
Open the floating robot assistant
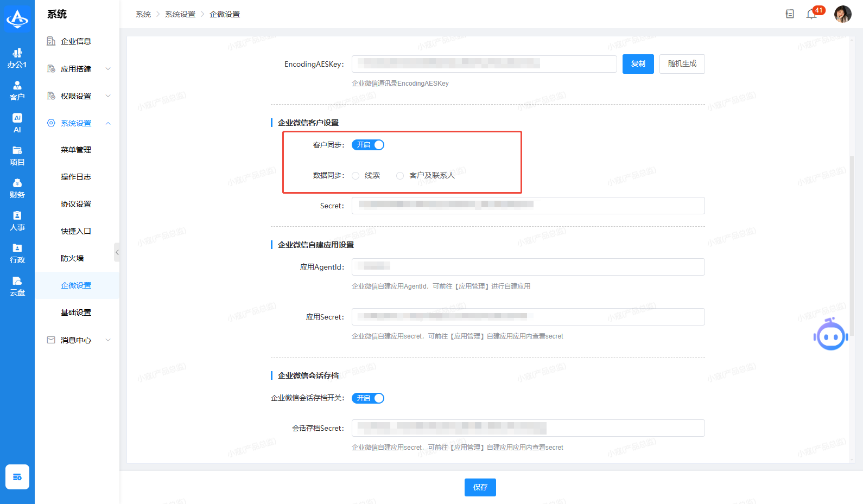click(830, 335)
